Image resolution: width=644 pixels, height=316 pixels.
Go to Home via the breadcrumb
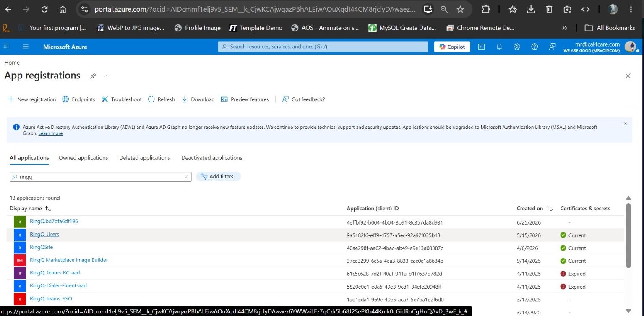coord(12,63)
